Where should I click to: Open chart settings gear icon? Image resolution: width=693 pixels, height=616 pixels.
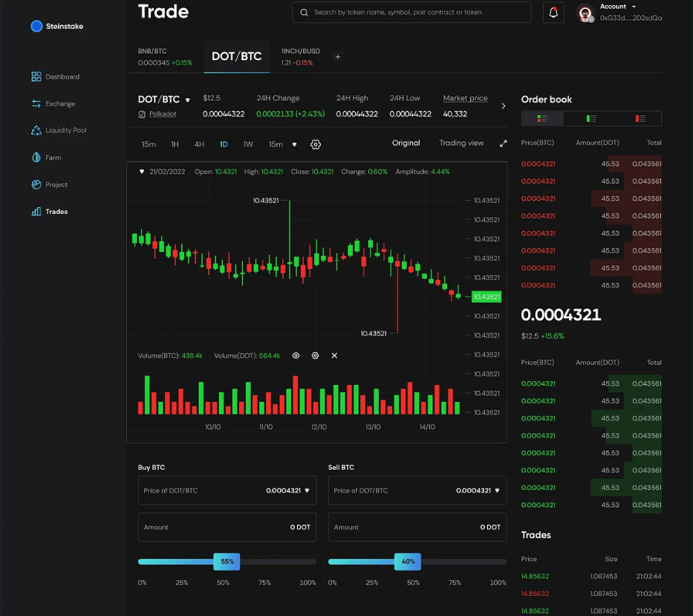[315, 144]
